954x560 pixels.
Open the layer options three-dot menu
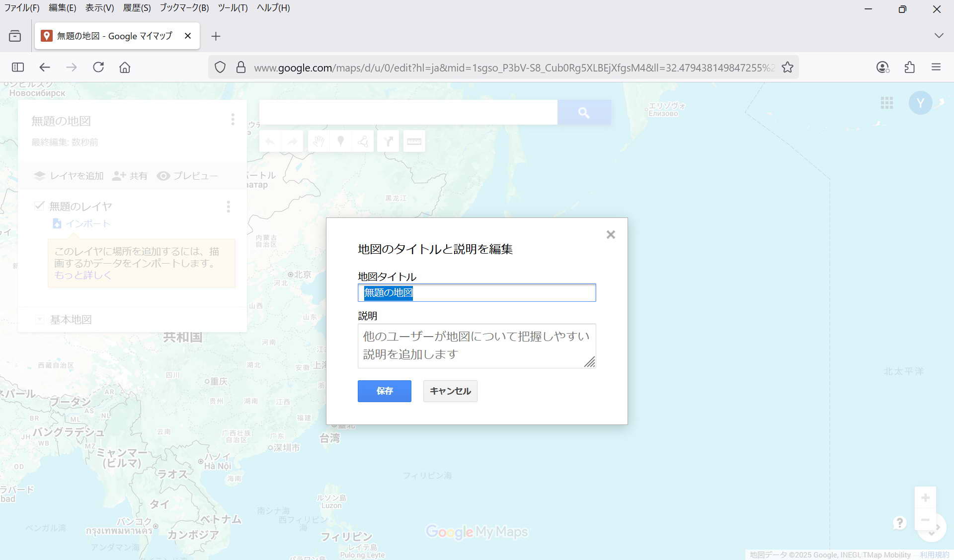click(x=229, y=207)
